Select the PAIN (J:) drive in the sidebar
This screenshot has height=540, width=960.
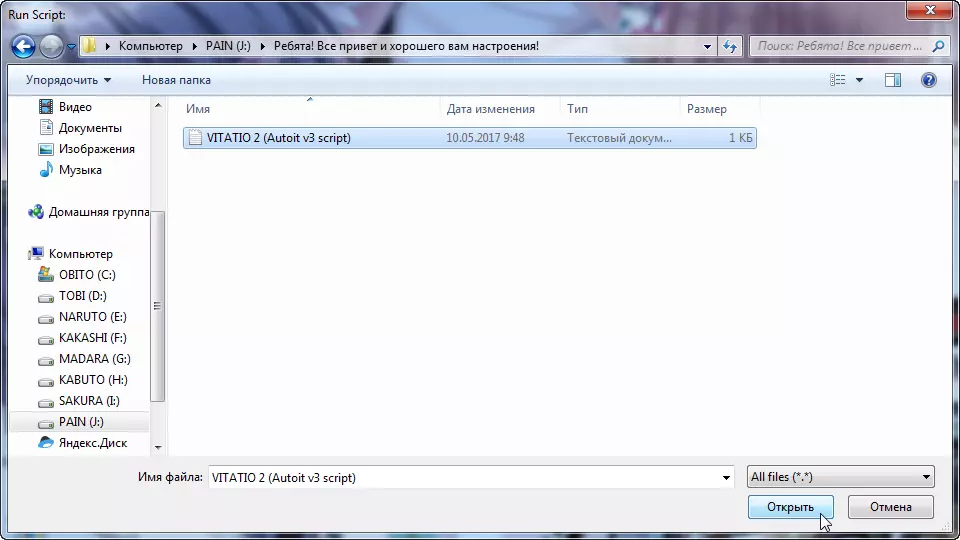pyautogui.click(x=80, y=422)
